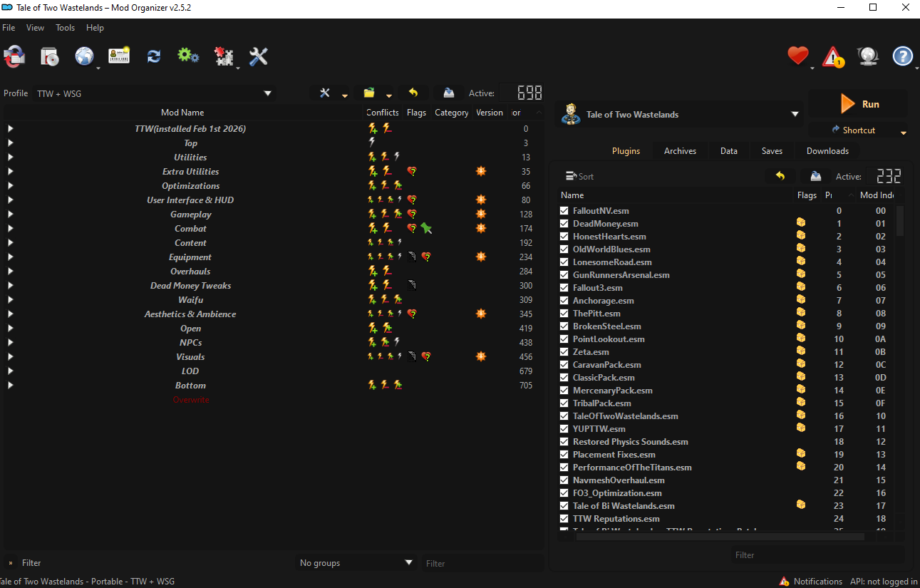Uncheck the FalloutNV.esm plugin
The height and width of the screenshot is (588, 920).
click(x=564, y=211)
